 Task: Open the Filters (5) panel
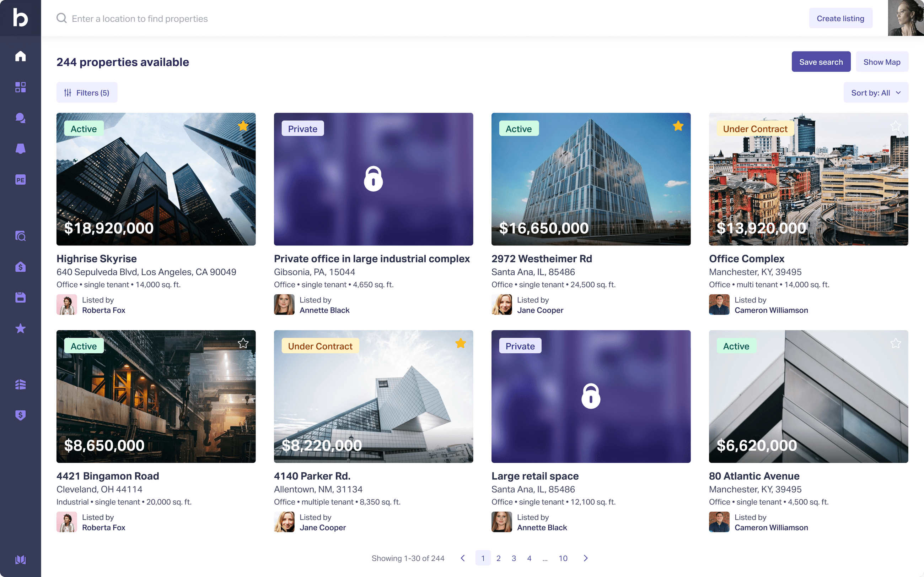87,93
